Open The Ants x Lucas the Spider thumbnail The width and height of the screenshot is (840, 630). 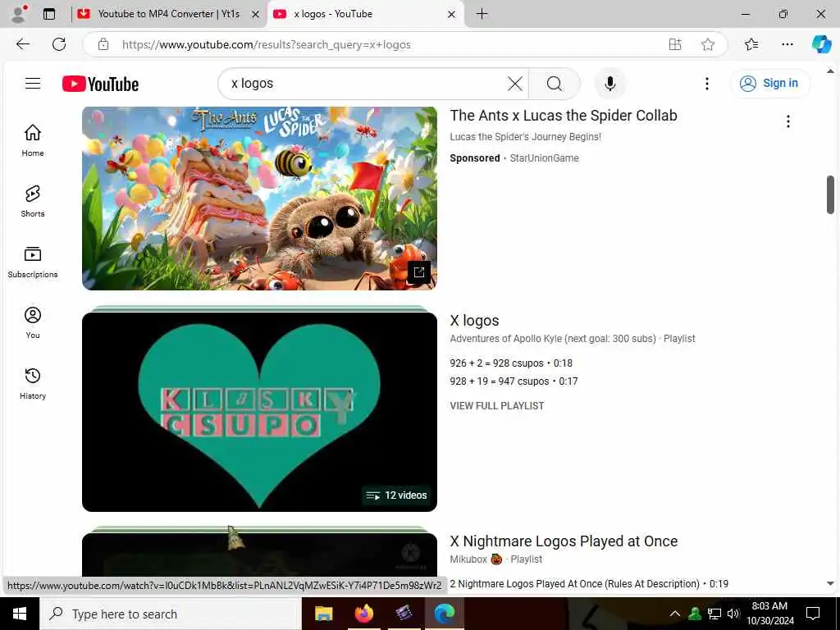point(259,199)
